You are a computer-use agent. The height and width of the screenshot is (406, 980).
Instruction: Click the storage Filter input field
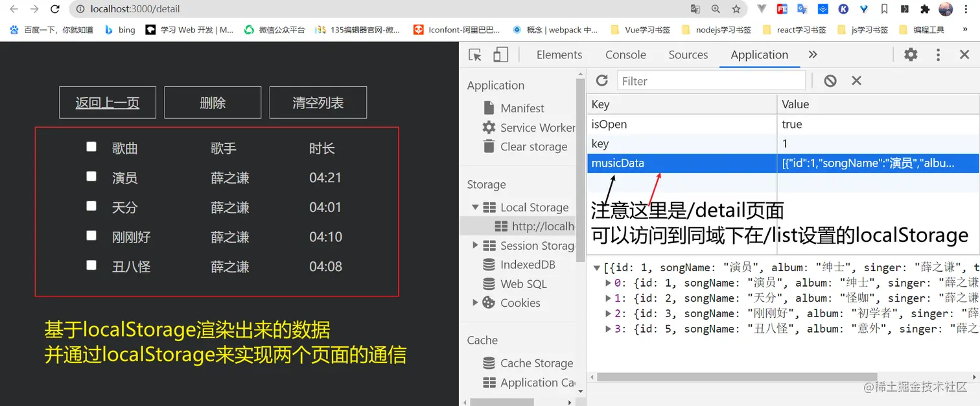tap(710, 80)
